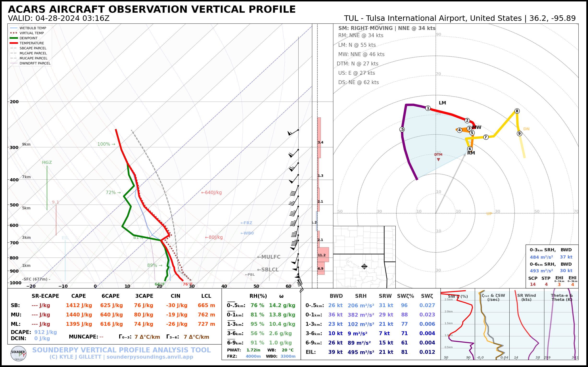Image resolution: width=588 pixels, height=367 pixels.
Task: Click the crosshair location marker on the Oklahoma map
Action: coord(364,267)
